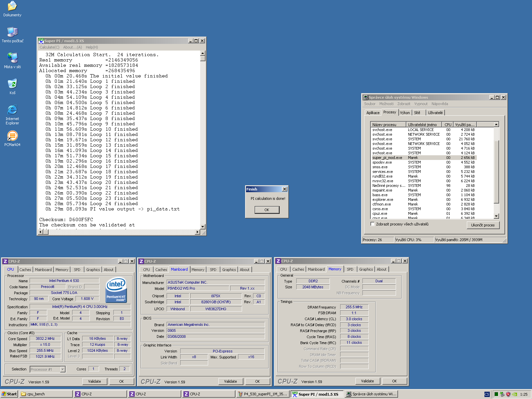The image size is (532, 399).
Task: Switch to the Super PI taskbar button
Action: [x=317, y=394]
